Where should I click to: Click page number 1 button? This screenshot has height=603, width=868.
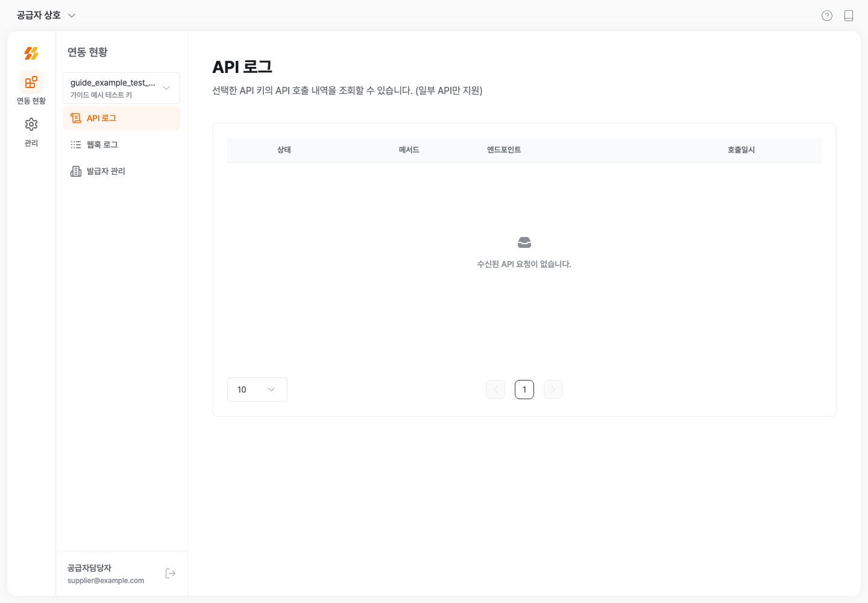[x=524, y=390]
